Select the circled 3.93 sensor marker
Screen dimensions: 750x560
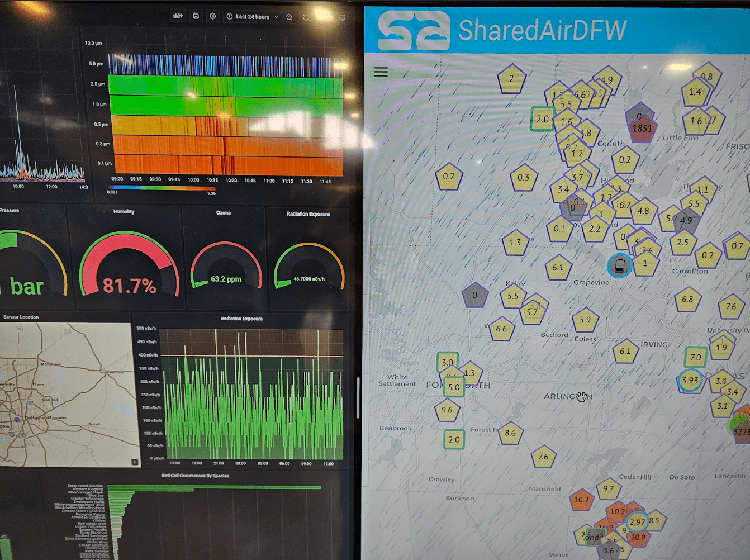pos(690,381)
